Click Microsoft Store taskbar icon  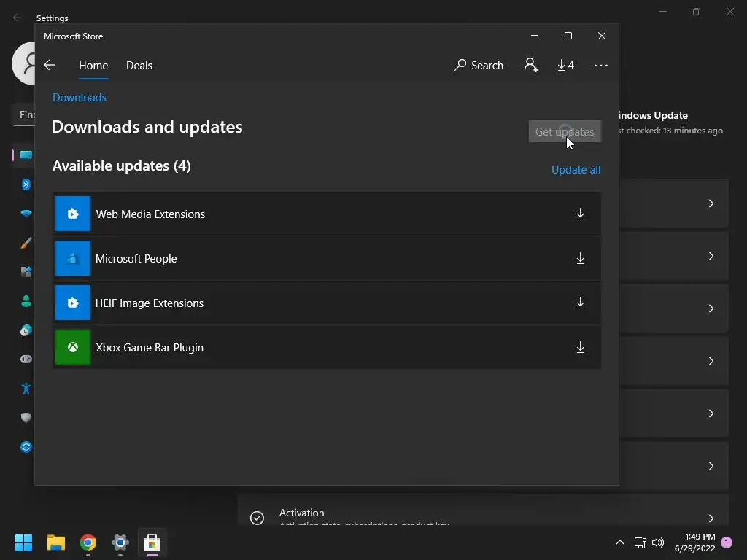click(x=152, y=542)
